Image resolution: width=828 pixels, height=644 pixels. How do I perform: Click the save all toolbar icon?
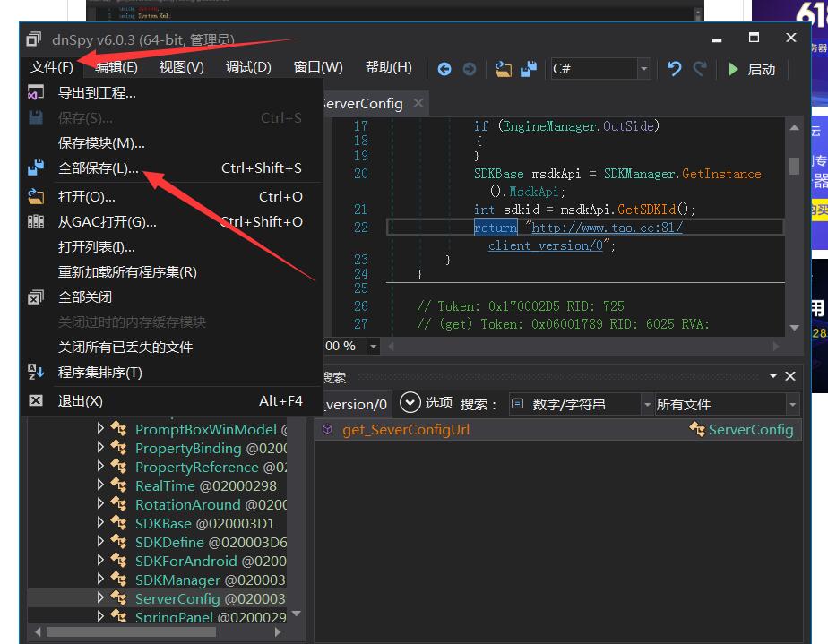point(529,69)
